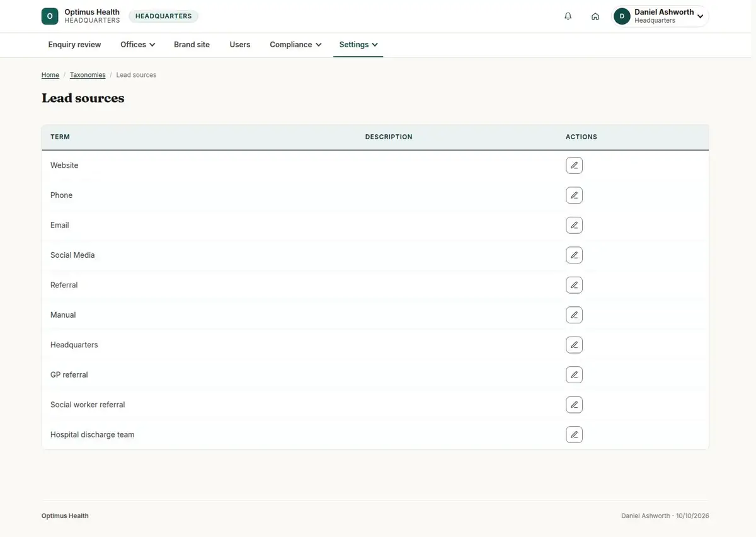The image size is (756, 537).
Task: Click the HEADQUARTERS badge in header
Action: pyautogui.click(x=164, y=16)
